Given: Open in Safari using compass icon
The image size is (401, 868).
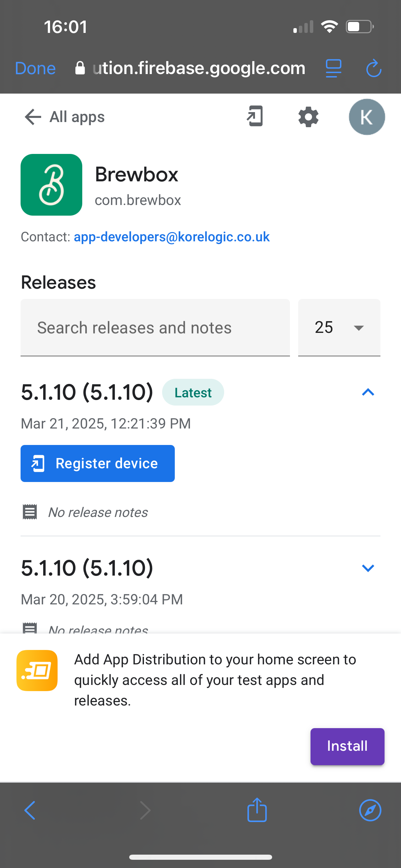Looking at the screenshot, I should 370,810.
